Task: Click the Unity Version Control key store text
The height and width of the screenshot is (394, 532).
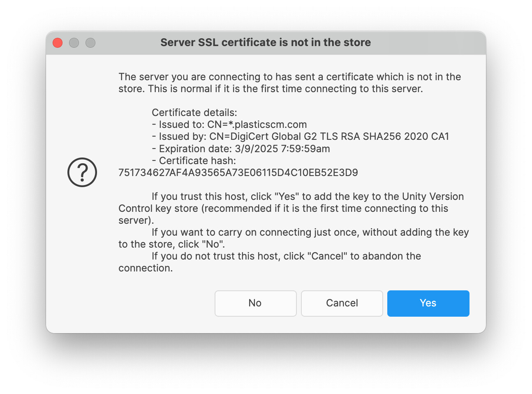Action: [x=432, y=197]
